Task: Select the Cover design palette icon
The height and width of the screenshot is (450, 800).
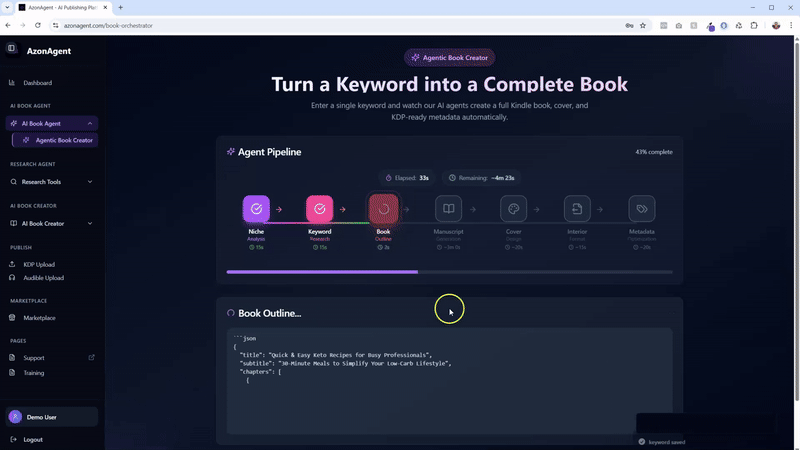Action: tap(513, 209)
